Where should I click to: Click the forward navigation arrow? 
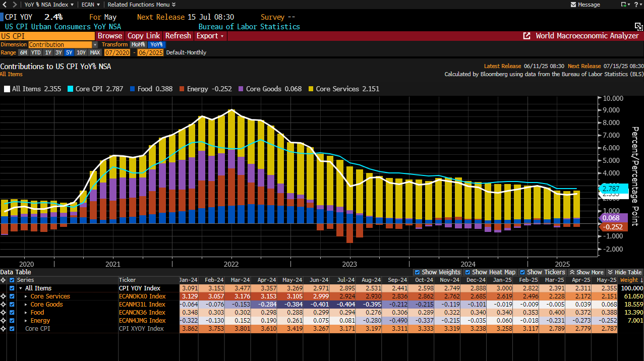tap(14, 5)
